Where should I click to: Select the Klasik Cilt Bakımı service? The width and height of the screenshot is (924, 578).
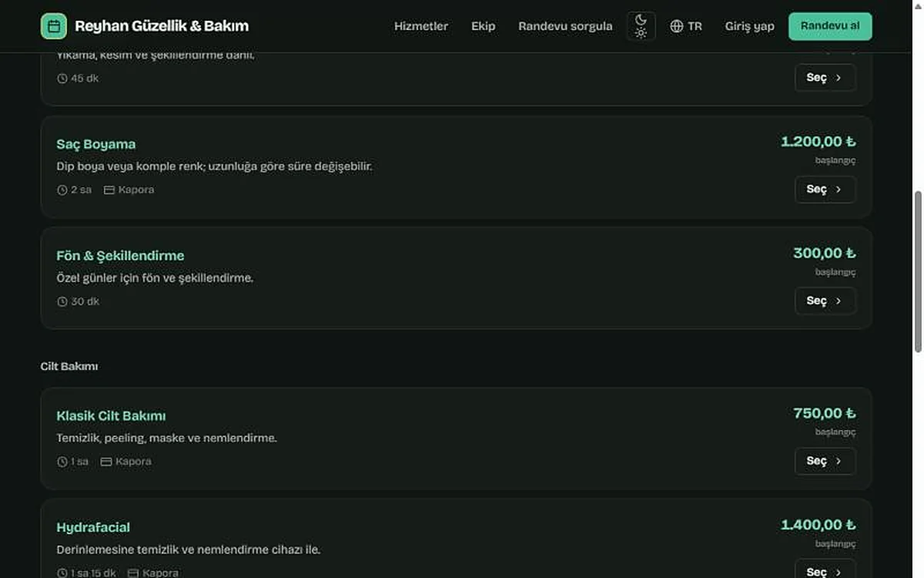coord(825,461)
